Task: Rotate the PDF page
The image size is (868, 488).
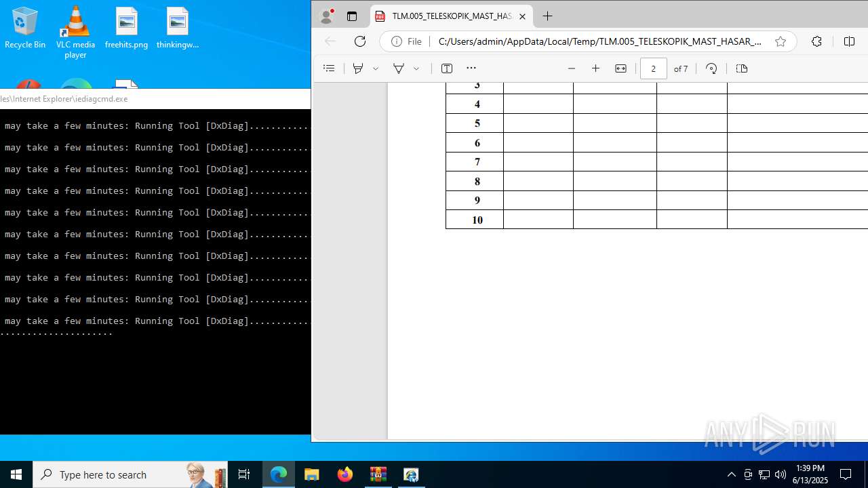Action: pyautogui.click(x=711, y=68)
